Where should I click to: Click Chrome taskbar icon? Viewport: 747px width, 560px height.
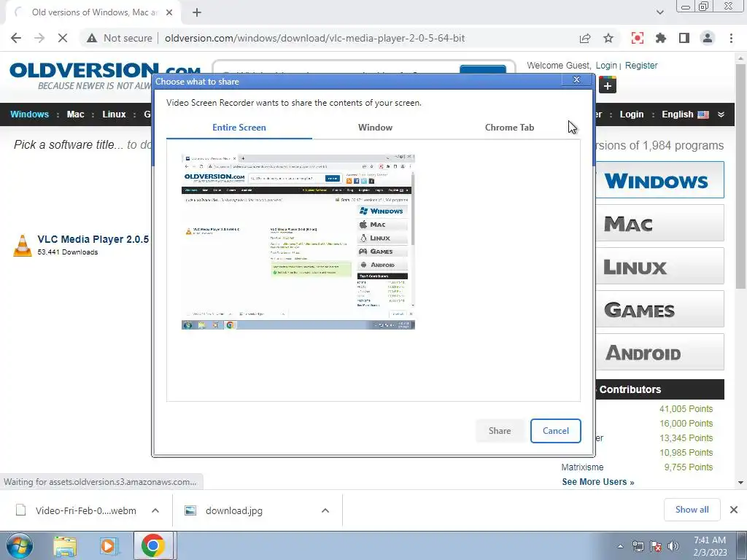pyautogui.click(x=153, y=545)
